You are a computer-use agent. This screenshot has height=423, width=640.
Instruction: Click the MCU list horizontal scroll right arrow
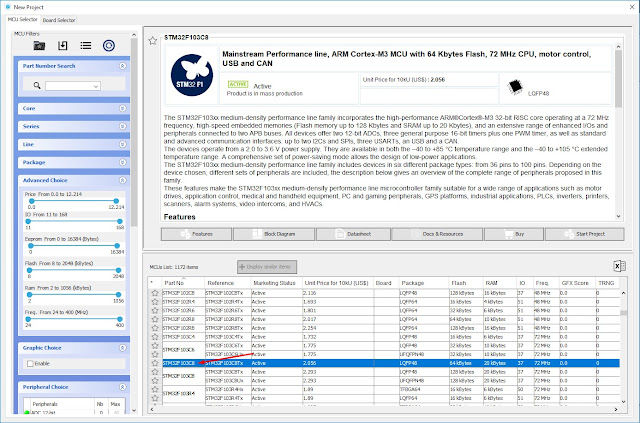616,409
